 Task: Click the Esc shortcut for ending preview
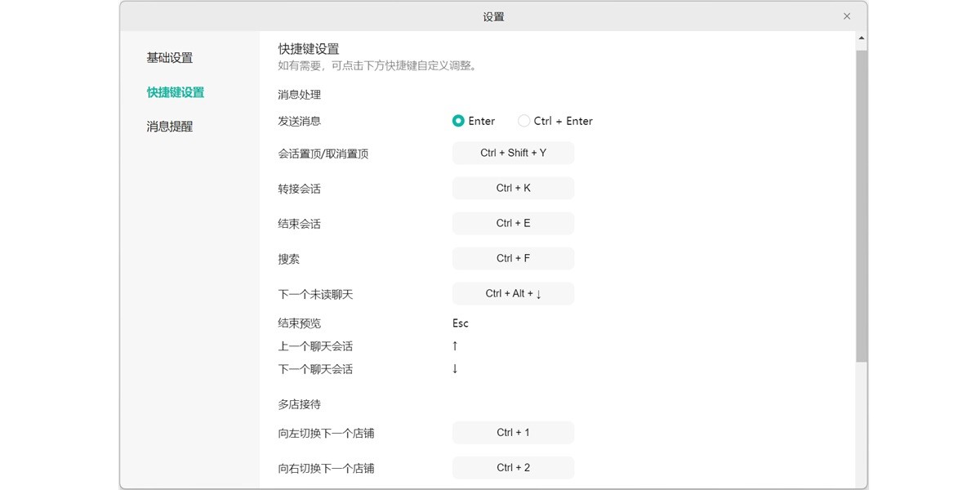460,323
